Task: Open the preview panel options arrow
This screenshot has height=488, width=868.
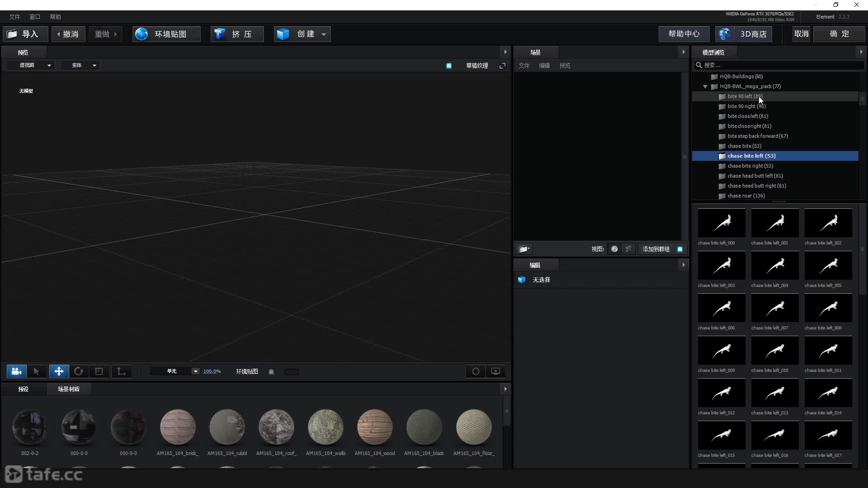Action: (x=505, y=52)
